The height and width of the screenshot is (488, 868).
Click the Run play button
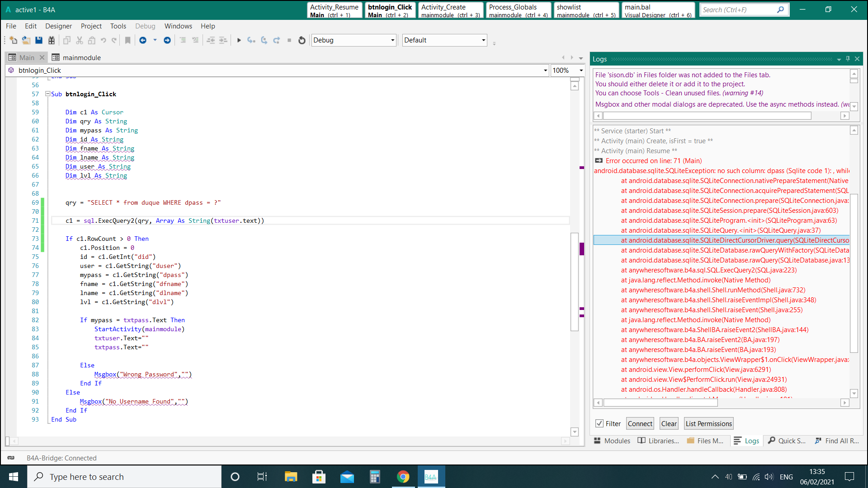[x=239, y=40]
